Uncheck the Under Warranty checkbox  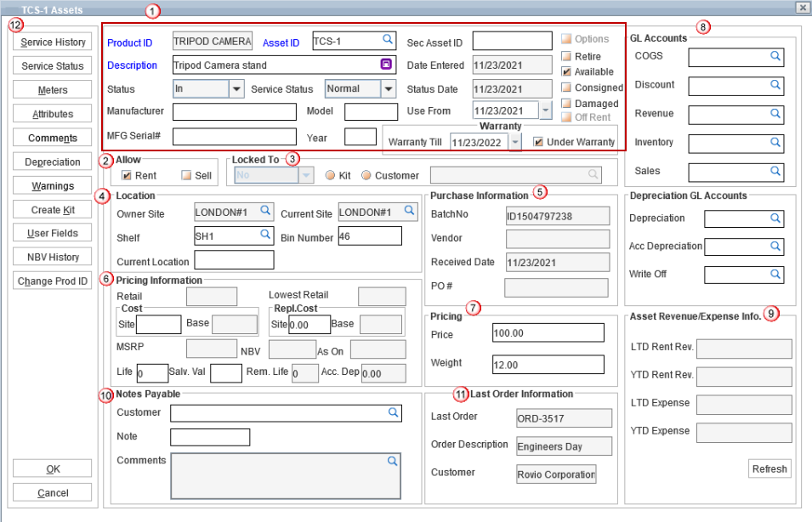pyautogui.click(x=538, y=142)
